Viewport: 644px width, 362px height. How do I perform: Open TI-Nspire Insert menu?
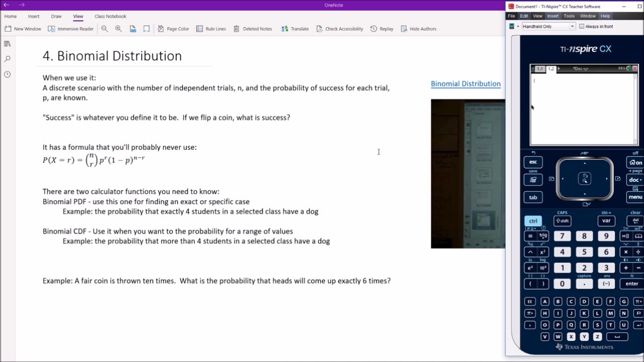[x=553, y=16]
